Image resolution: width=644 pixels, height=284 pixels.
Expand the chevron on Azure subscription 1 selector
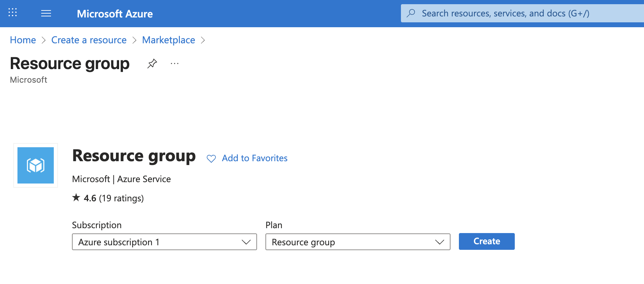(247, 242)
